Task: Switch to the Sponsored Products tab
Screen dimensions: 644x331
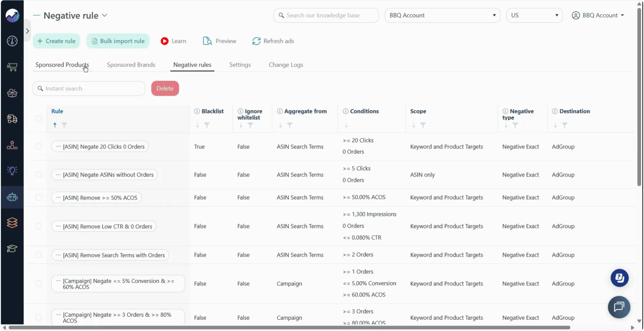Action: pyautogui.click(x=62, y=65)
